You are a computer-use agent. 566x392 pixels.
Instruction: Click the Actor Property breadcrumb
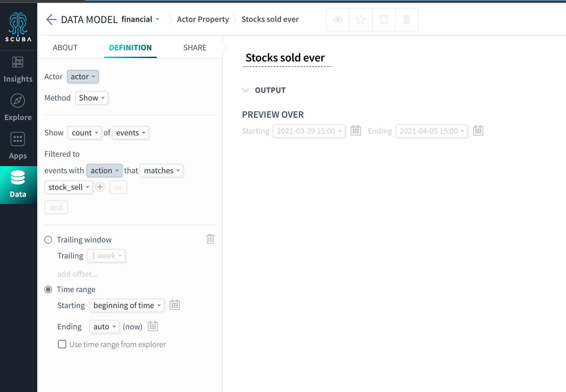pos(203,19)
